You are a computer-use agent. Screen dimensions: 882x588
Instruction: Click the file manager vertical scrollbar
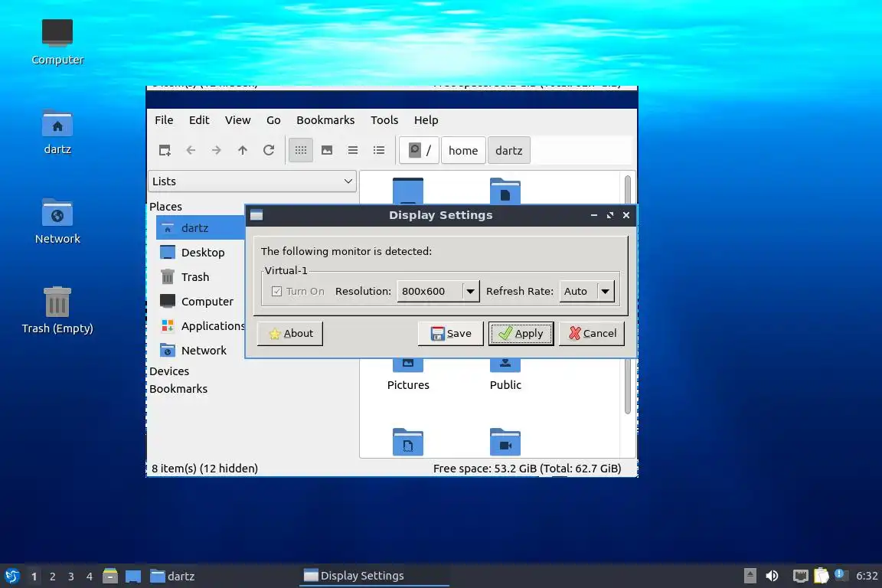tap(628, 294)
